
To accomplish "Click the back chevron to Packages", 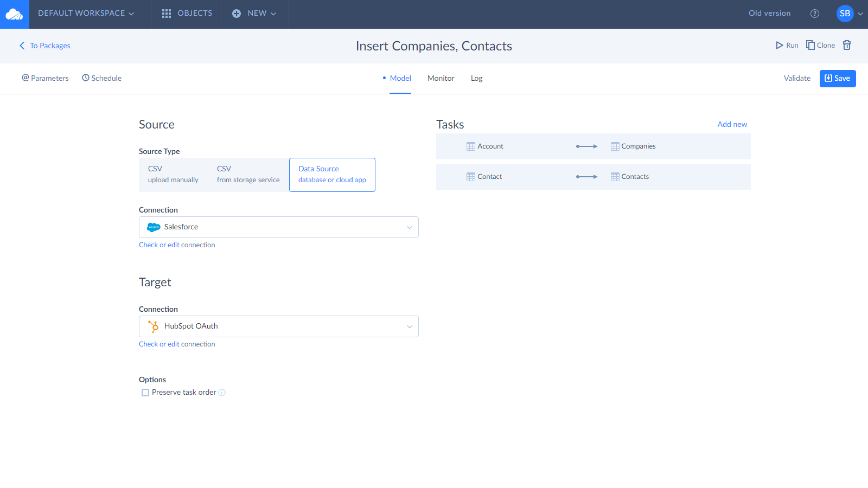I will [22, 46].
